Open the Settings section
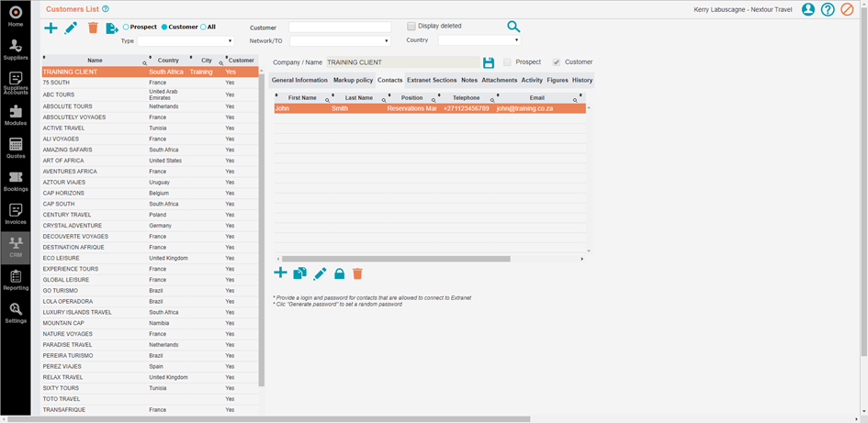Viewport: 868px width, 423px height. tap(16, 312)
